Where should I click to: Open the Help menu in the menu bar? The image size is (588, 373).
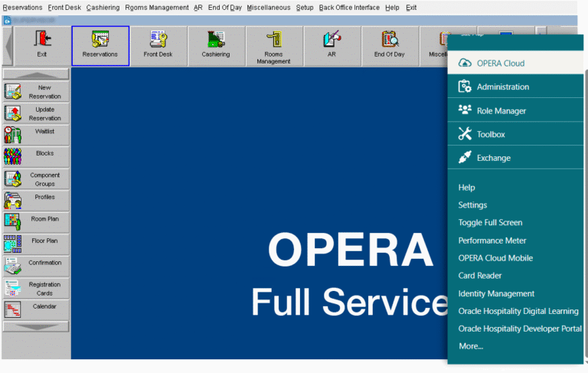(x=392, y=8)
